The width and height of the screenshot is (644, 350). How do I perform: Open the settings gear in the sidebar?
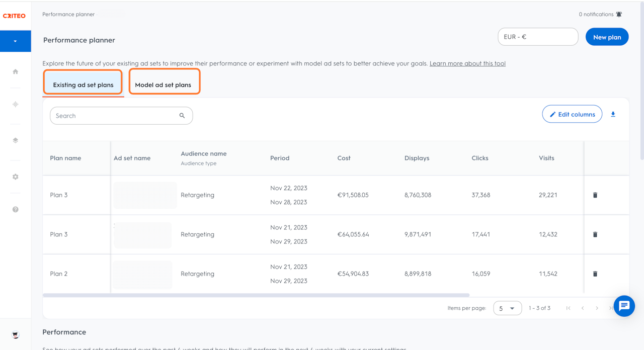point(16,177)
